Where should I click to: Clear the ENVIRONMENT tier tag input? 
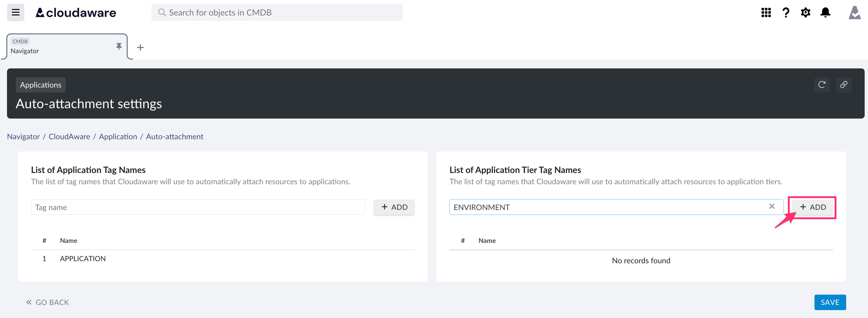772,206
